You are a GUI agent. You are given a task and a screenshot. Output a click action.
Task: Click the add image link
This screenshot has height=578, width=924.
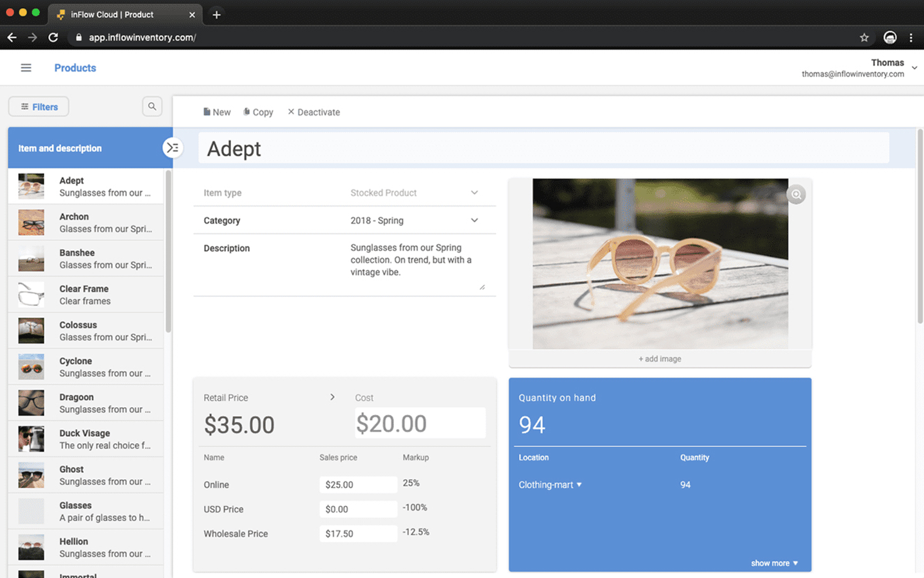tap(660, 359)
